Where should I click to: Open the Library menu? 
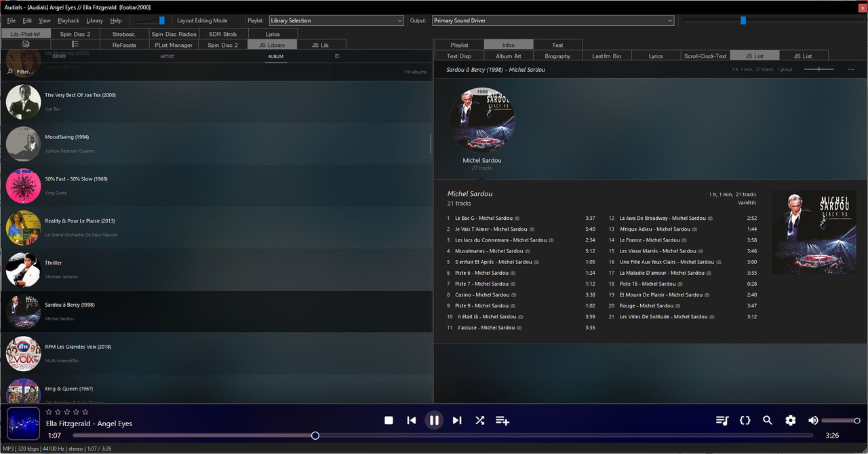point(95,20)
